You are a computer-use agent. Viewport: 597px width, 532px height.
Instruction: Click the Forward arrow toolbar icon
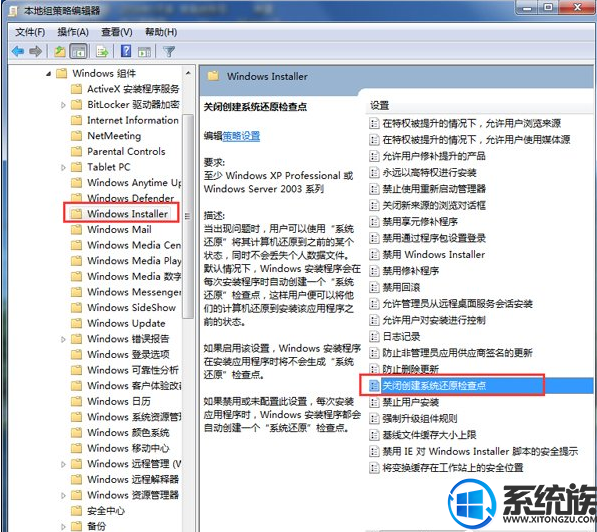(35, 51)
